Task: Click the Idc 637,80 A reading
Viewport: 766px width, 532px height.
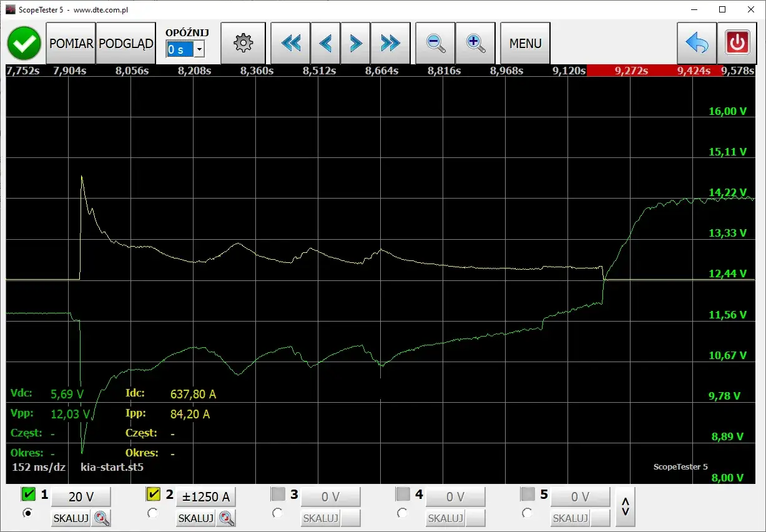Action: click(193, 394)
